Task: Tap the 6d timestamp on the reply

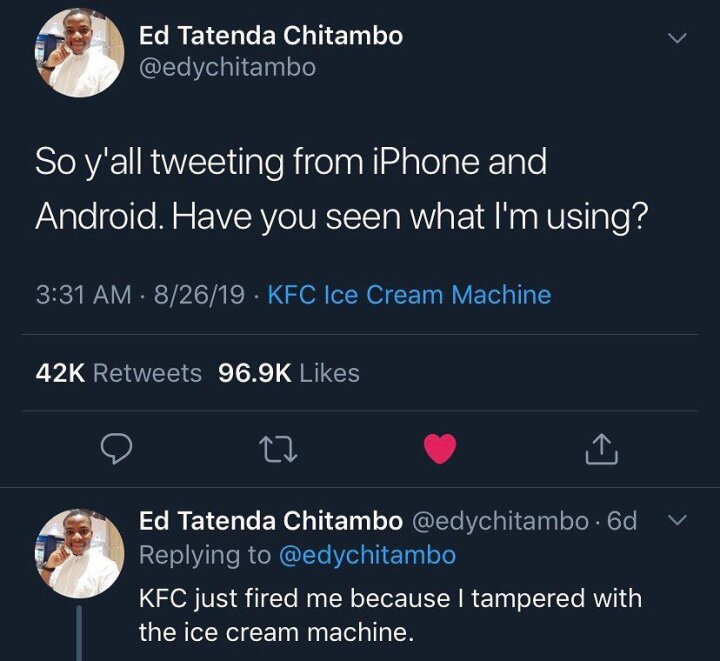Action: [x=622, y=521]
